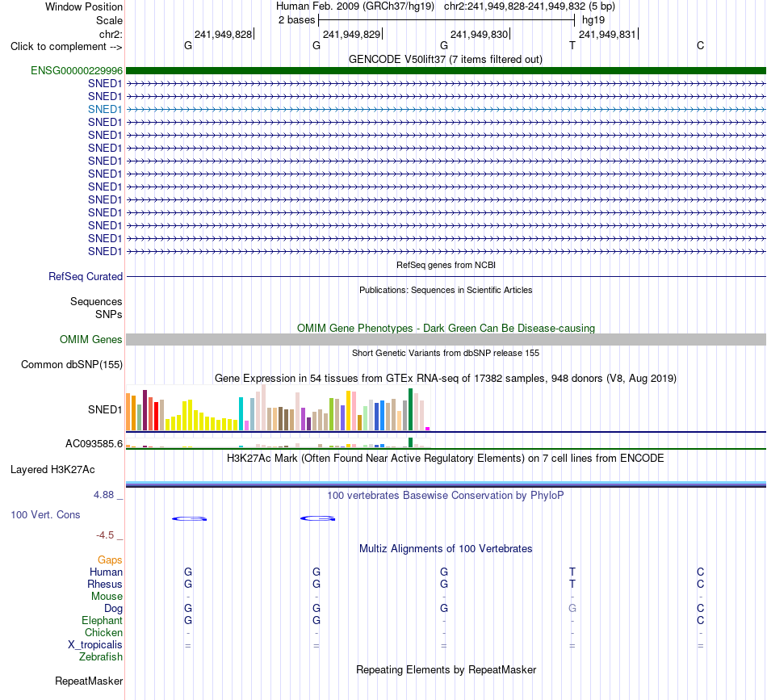This screenshot has height=700, width=767.
Task: Click the Chicken alignment row label
Action: (x=103, y=632)
